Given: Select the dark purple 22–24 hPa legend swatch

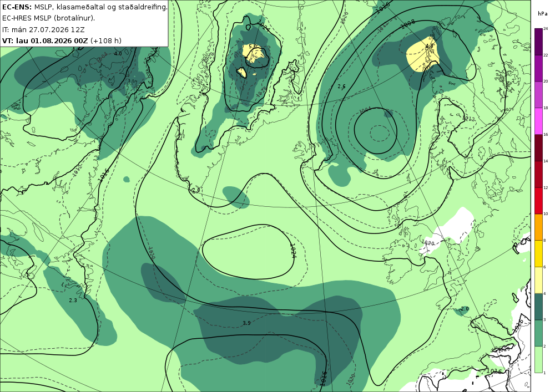Looking at the screenshot, I should tap(539, 42).
